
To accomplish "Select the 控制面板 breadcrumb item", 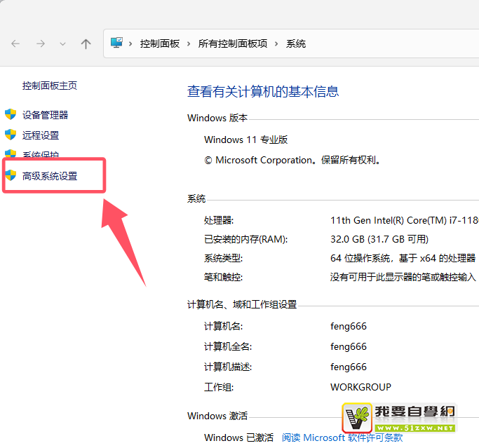I will coord(160,43).
